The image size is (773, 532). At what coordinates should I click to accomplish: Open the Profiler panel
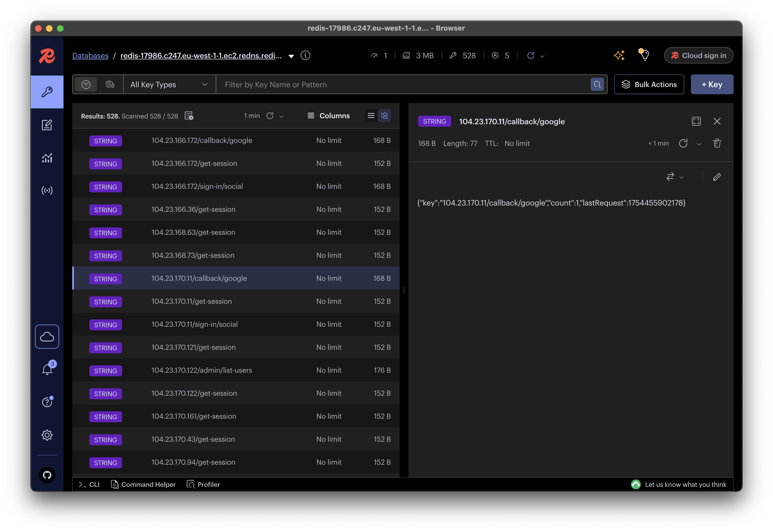coord(203,484)
